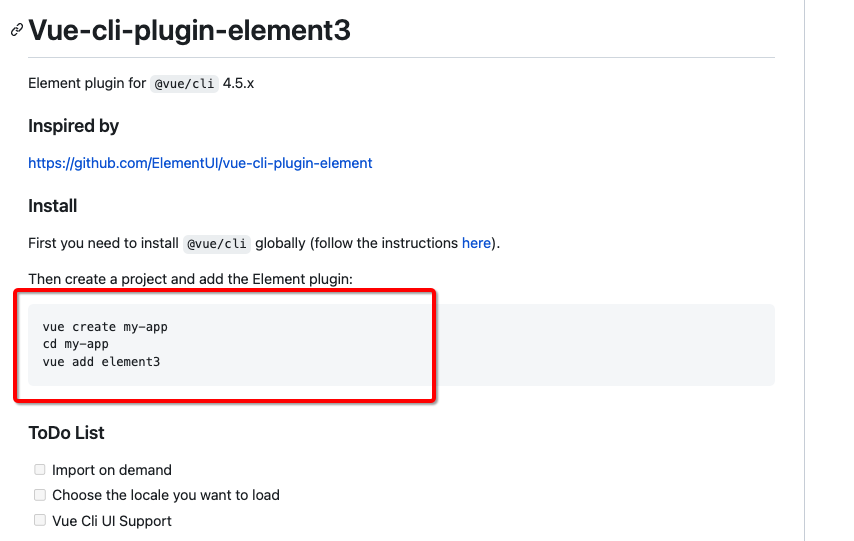Click the "Import on demand" label text
Viewport: 854px width, 541px height.
112,470
